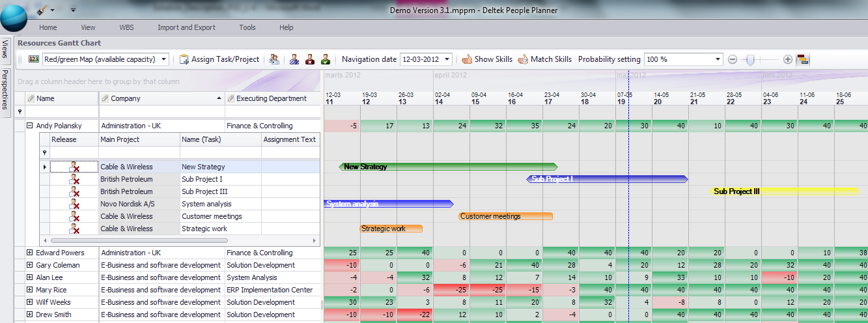The width and height of the screenshot is (868, 323).
Task: Click the Match Skills toolbar button
Action: 544,59
